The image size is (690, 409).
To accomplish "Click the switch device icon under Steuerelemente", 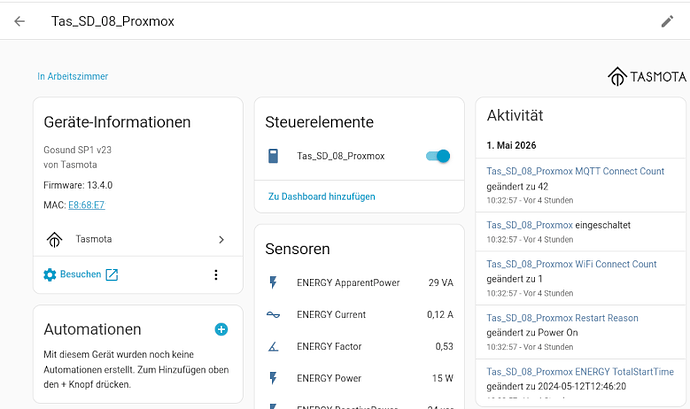I will pyautogui.click(x=273, y=156).
